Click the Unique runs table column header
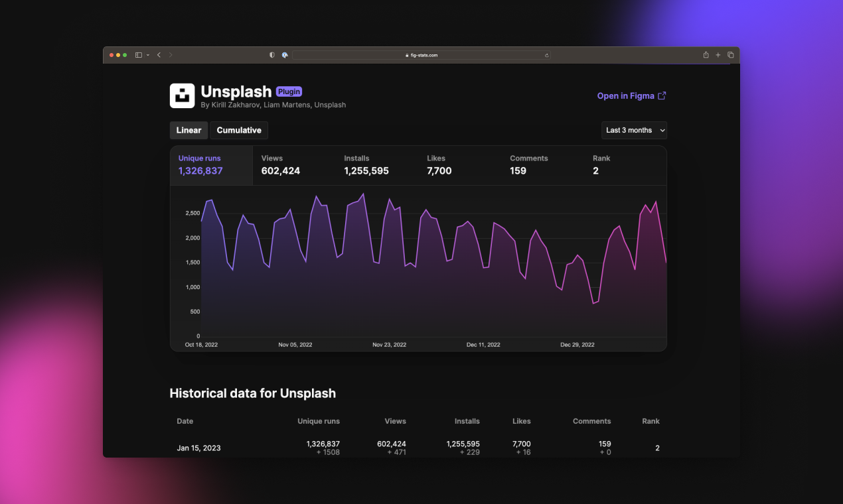 (x=319, y=421)
